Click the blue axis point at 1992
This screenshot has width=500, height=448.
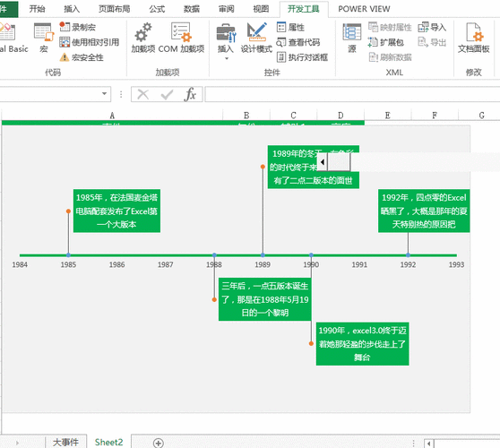(x=408, y=255)
